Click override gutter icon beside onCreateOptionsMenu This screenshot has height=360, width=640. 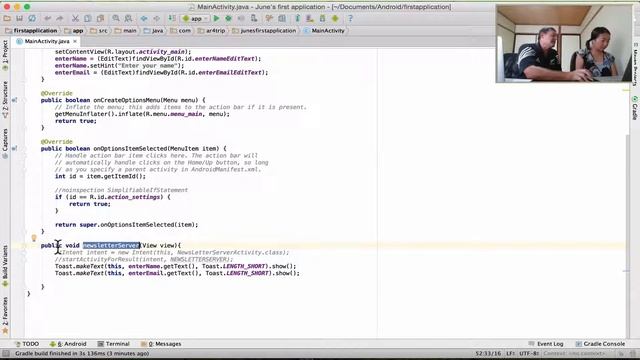coord(15,100)
